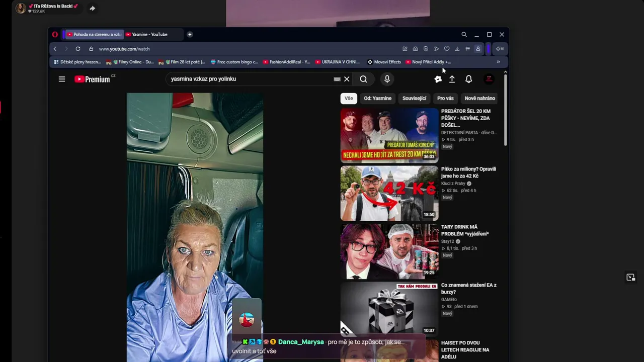Open Opera easy setup menu
Screen dimensions: 644x362
(467, 49)
